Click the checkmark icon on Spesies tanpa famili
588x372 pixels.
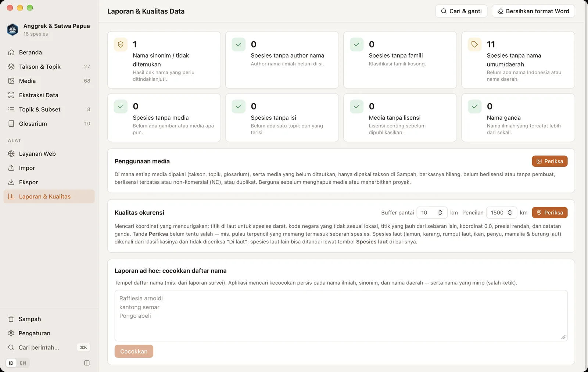356,44
